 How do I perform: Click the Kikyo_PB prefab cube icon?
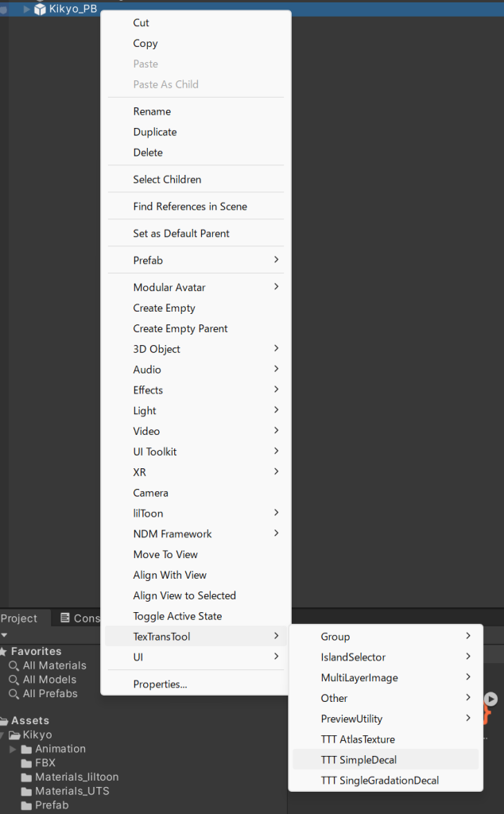(40, 9)
